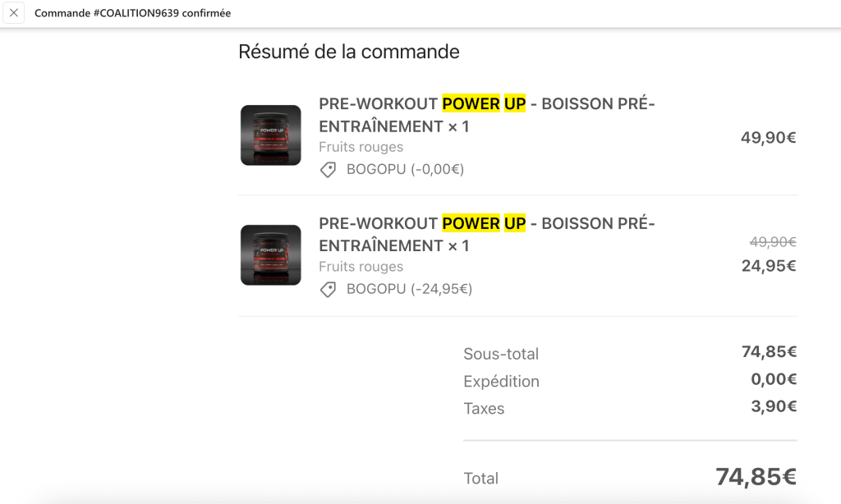This screenshot has height=504, width=841.
Task: Click the Taxes amount 3,90€
Action: (774, 406)
